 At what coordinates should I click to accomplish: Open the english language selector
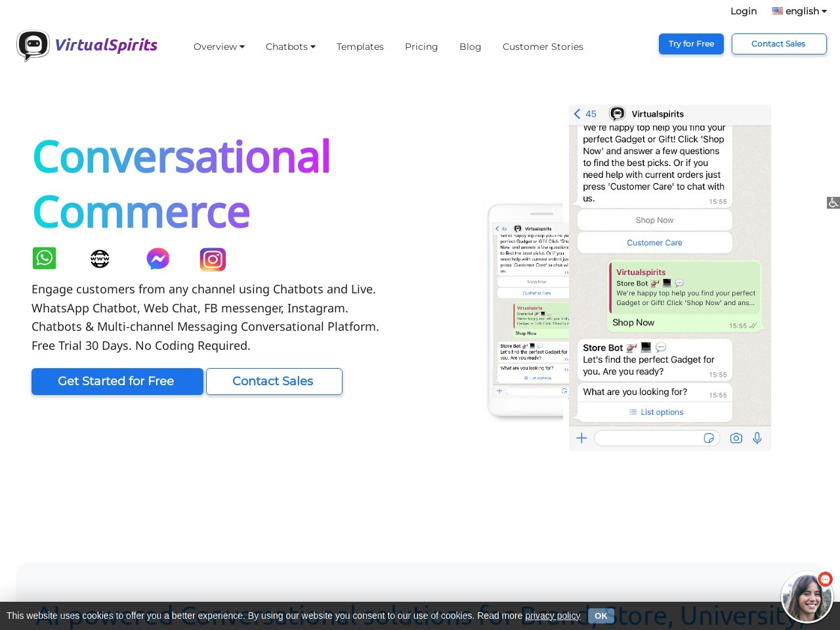[799, 11]
